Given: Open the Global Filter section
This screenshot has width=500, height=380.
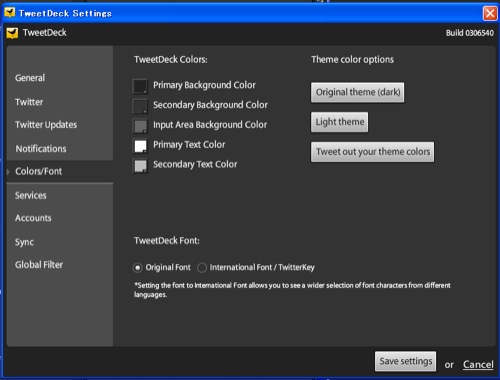Looking at the screenshot, I should coord(39,265).
